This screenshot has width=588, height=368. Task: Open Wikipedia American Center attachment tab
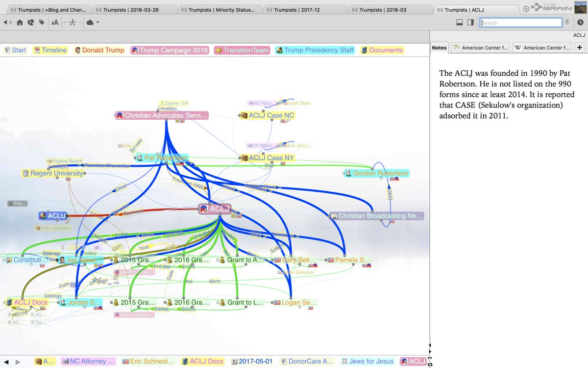(541, 48)
